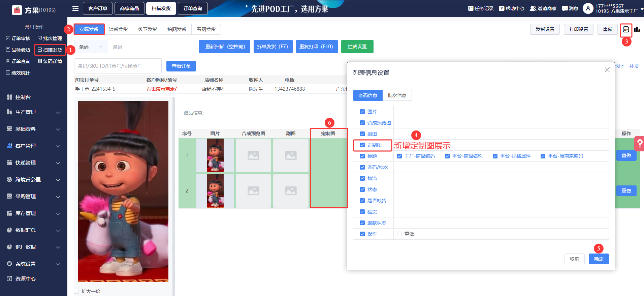Enable the 重做 checkbox in 操作 row
The height and width of the screenshot is (296, 644).
[x=399, y=234]
